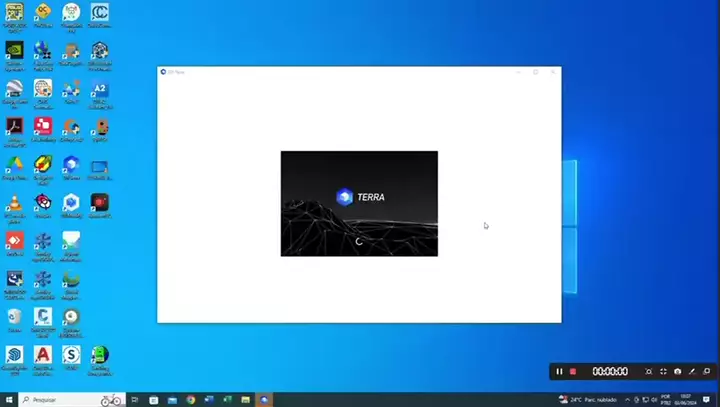Open Excel from the taskbar
Image resolution: width=720 pixels, height=407 pixels.
(x=227, y=400)
